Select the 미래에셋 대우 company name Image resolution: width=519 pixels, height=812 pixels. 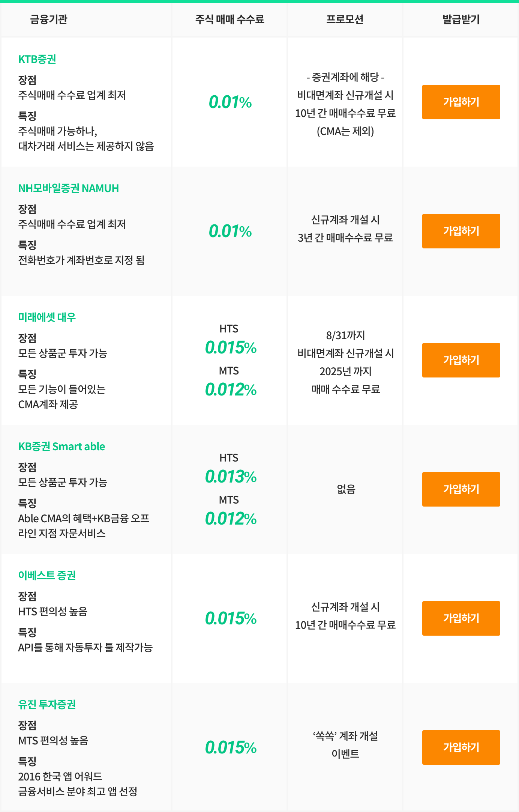point(48,317)
